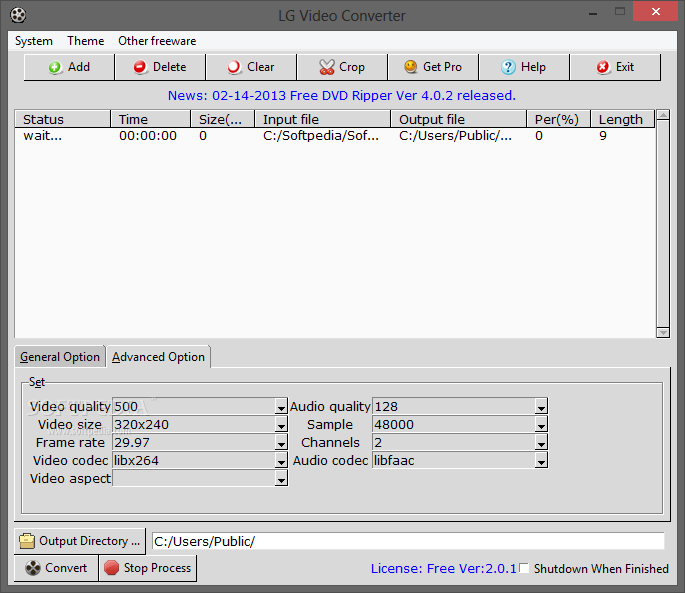Image resolution: width=685 pixels, height=593 pixels.
Task: Click the film reel Convert icon
Action: [33, 568]
